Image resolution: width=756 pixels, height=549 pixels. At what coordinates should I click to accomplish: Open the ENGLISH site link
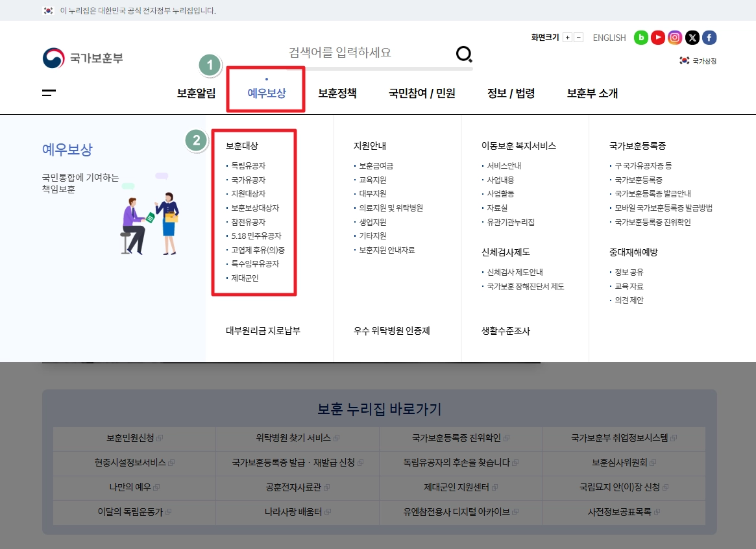coord(609,38)
